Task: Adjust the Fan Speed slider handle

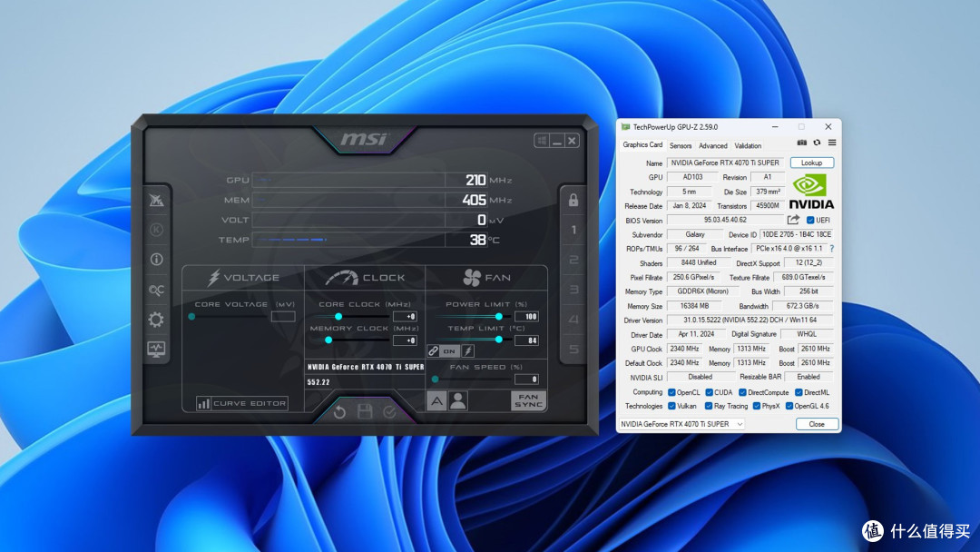Action: point(435,379)
